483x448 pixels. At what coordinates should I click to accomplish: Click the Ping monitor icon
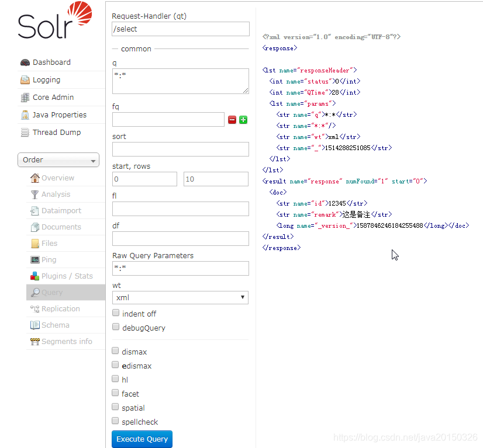click(35, 260)
